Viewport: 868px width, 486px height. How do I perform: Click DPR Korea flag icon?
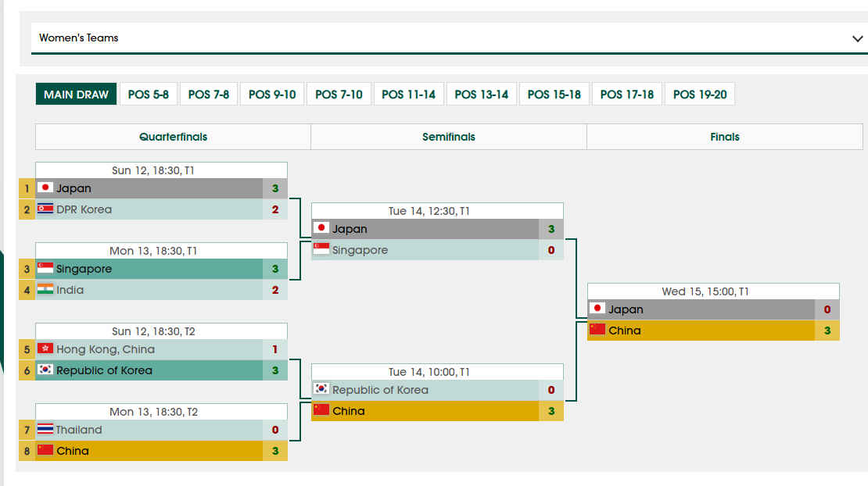[45, 209]
